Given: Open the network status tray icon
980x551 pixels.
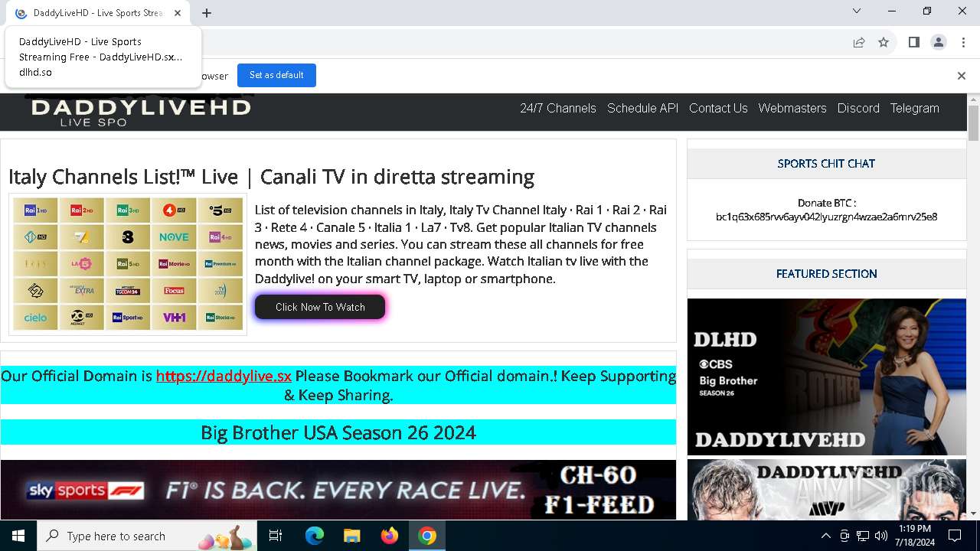Looking at the screenshot, I should (x=863, y=536).
